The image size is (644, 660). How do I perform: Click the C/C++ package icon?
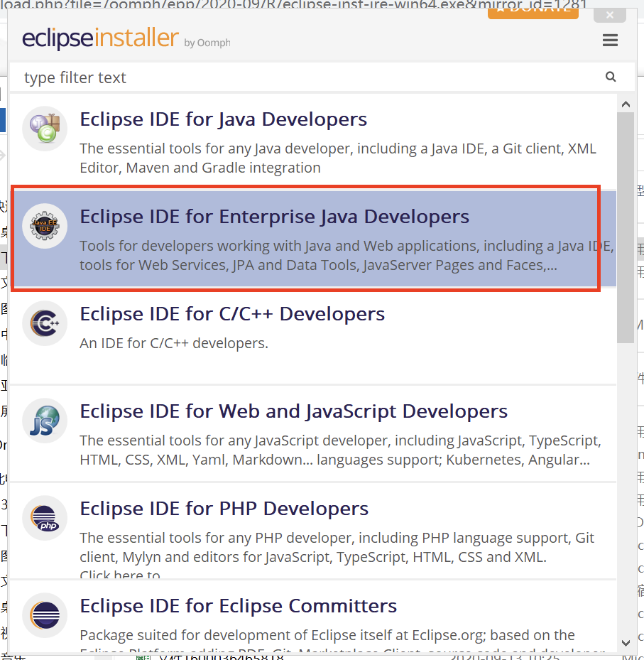pyautogui.click(x=45, y=323)
